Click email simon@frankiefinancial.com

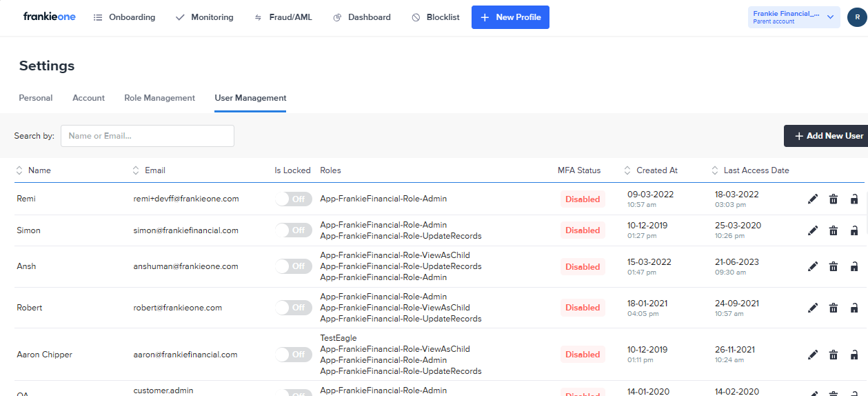pos(186,230)
